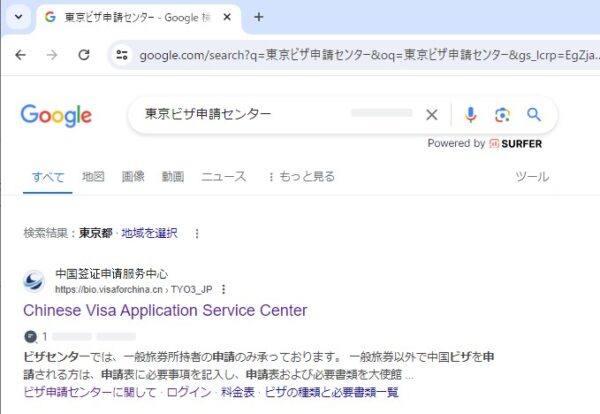600x414 pixels.
Task: Open Google Lens image search icon
Action: click(502, 115)
